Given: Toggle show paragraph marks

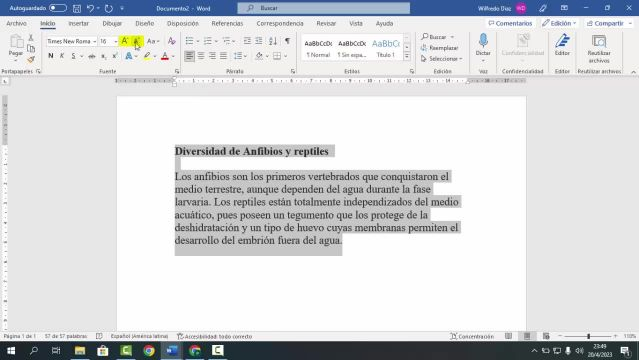Looking at the screenshot, I should pyautogui.click(x=287, y=41).
